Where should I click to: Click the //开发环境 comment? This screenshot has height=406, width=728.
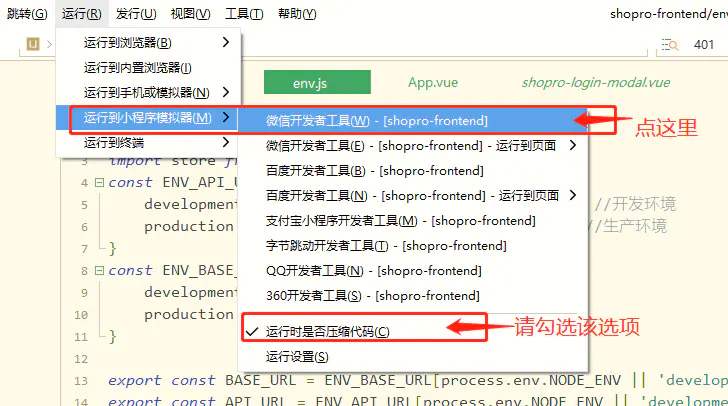pos(635,204)
